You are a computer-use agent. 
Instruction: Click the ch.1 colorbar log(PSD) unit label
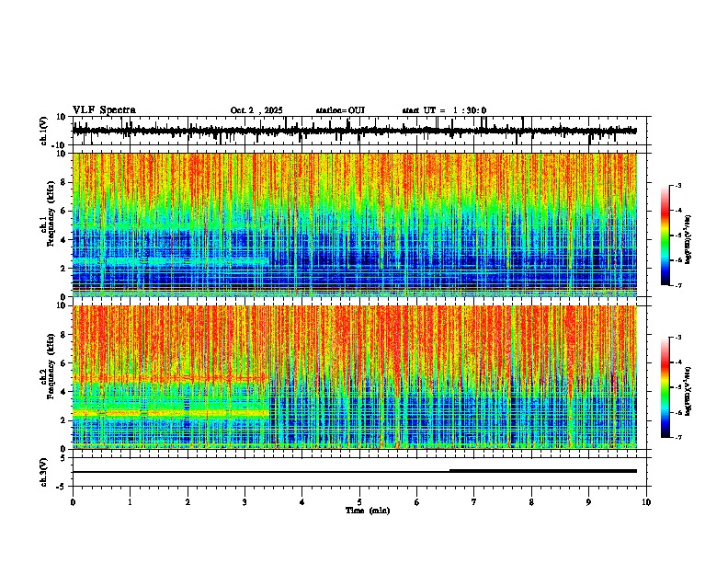[x=688, y=239]
